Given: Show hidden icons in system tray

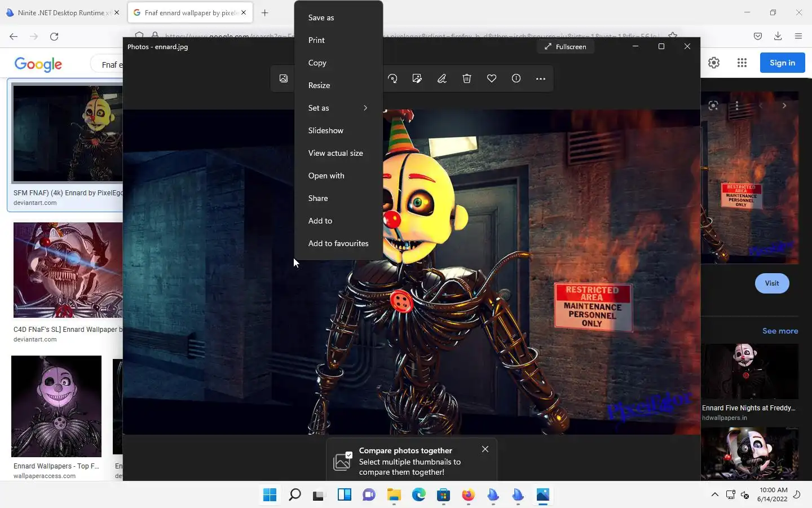Looking at the screenshot, I should (x=714, y=495).
